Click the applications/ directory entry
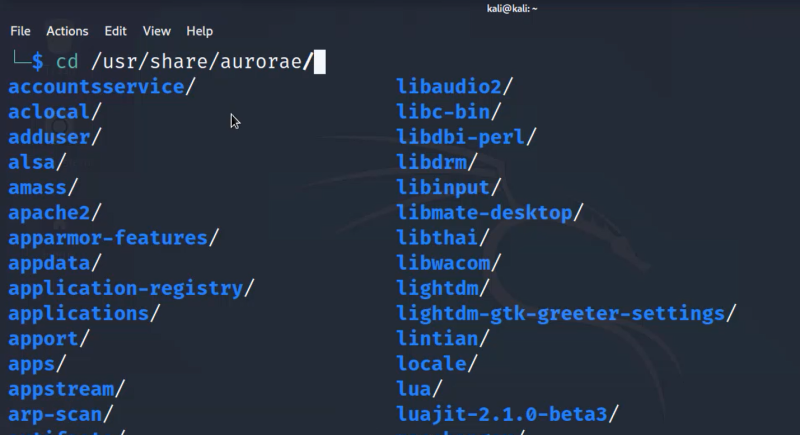Screen dimensions: 800x435 (84, 314)
